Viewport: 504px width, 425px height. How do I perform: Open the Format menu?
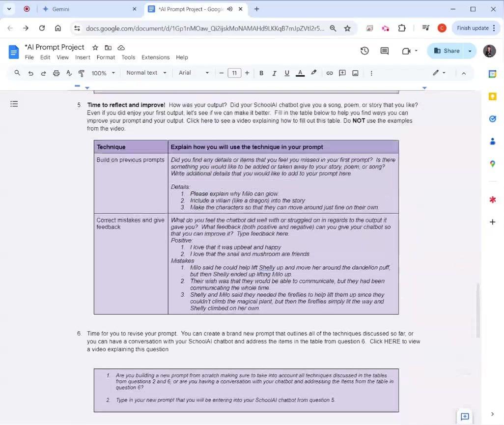click(106, 57)
